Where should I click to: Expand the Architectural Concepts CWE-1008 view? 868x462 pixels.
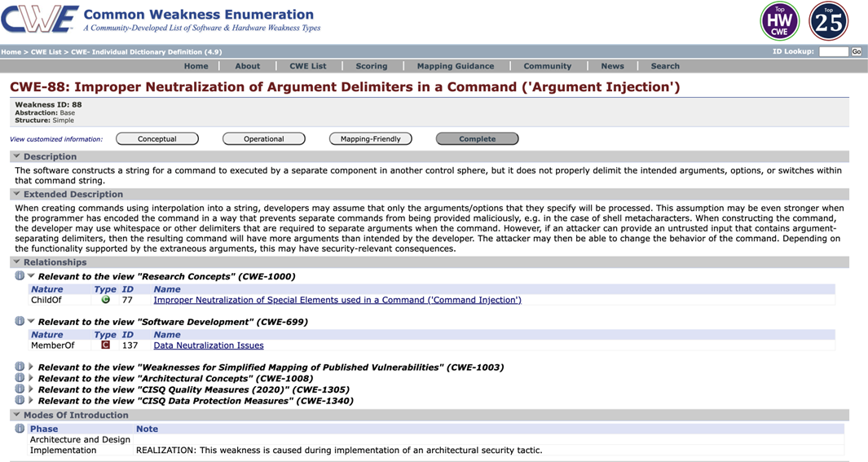tap(31, 378)
